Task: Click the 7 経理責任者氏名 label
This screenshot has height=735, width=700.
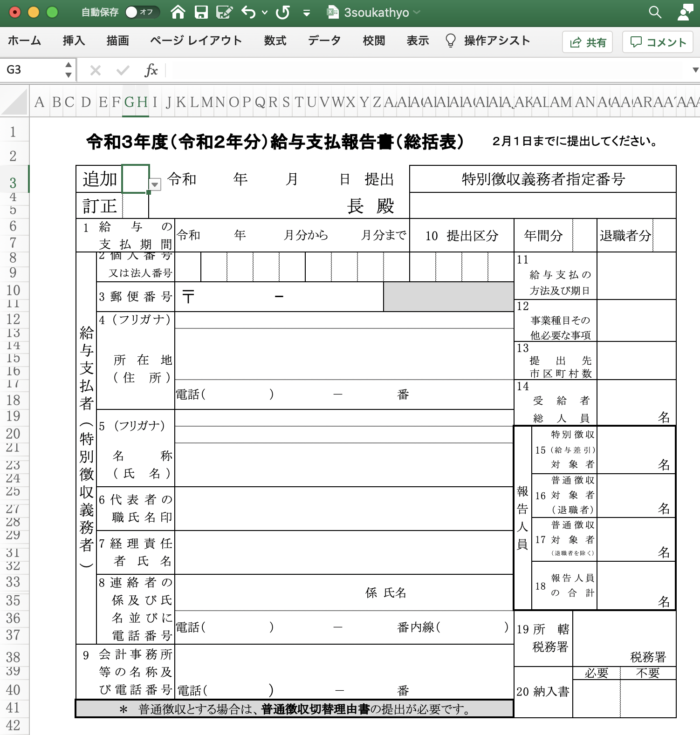Action: click(x=136, y=552)
